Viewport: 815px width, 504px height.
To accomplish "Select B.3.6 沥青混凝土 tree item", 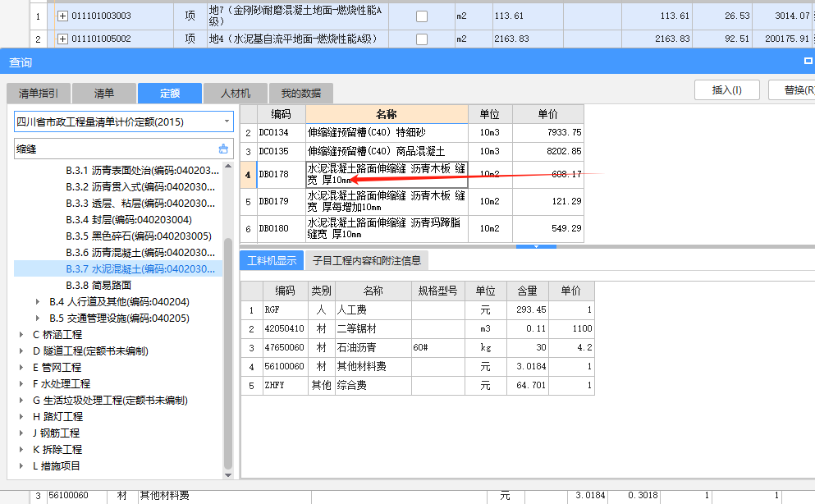I will [x=140, y=253].
